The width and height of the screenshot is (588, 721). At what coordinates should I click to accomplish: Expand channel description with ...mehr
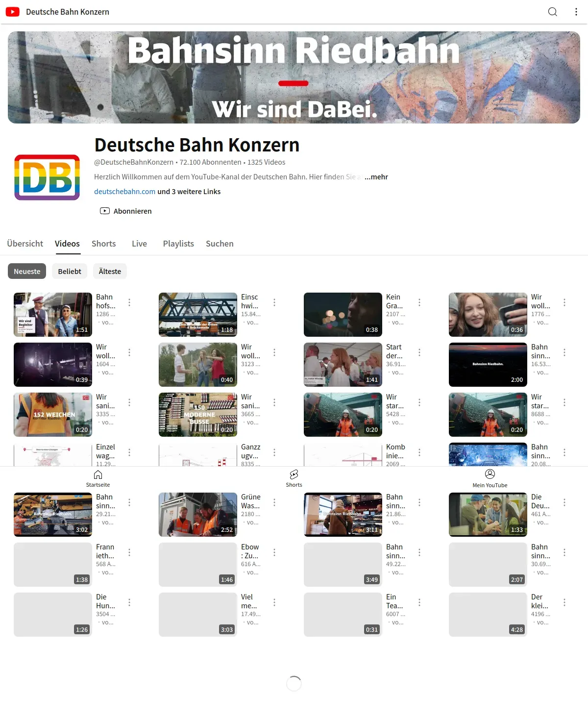376,177
